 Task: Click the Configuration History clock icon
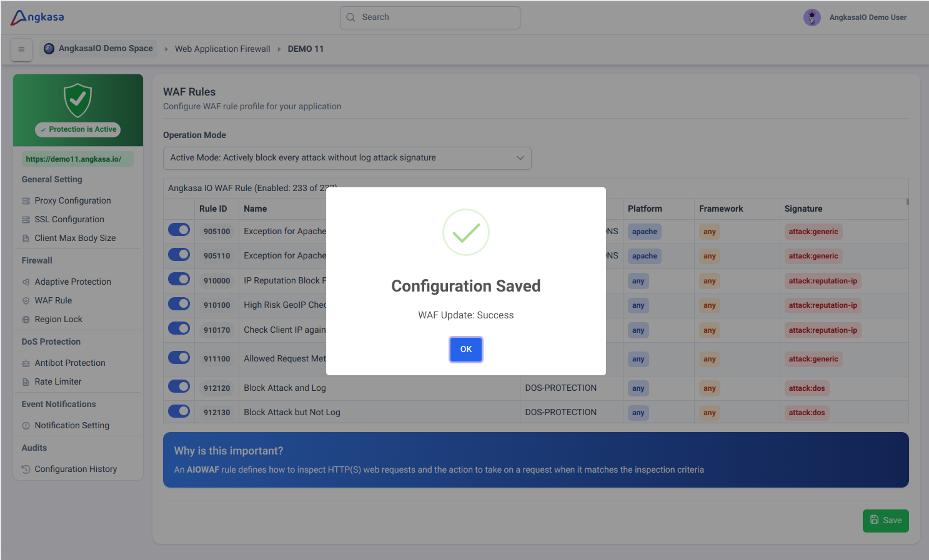pyautogui.click(x=26, y=469)
